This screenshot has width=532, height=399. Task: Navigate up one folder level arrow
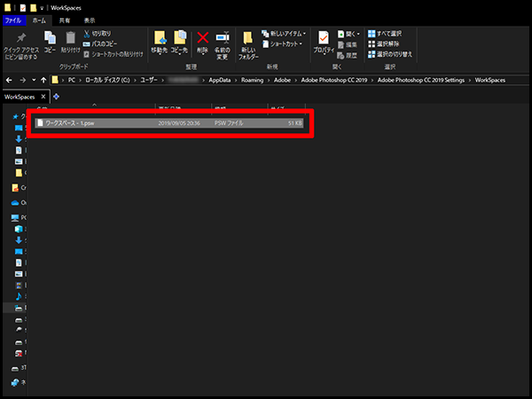[x=44, y=80]
